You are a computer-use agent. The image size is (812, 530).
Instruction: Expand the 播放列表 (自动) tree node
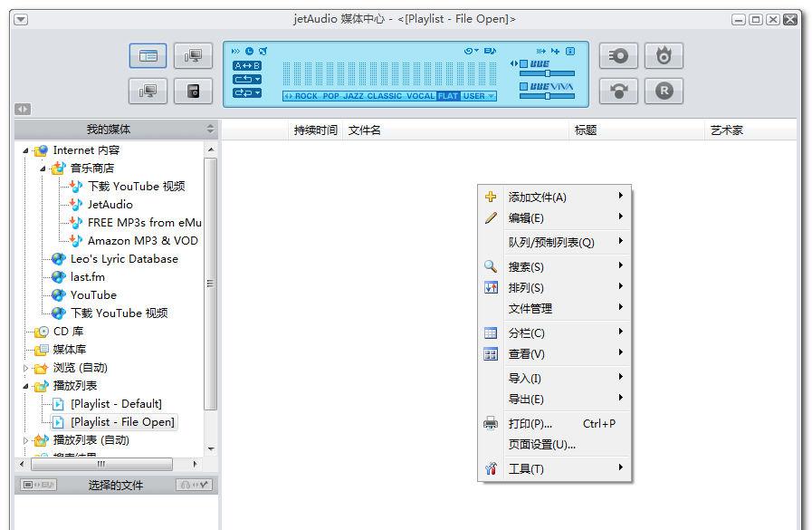click(25, 440)
